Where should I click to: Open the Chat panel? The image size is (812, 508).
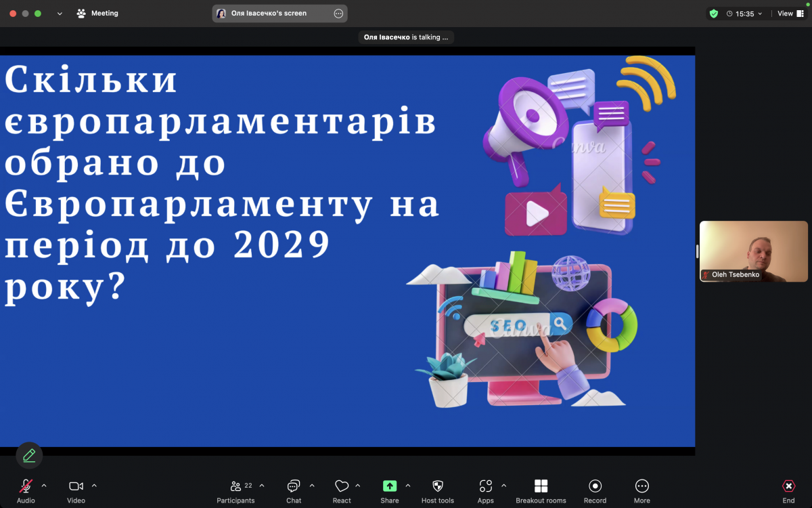[293, 486]
